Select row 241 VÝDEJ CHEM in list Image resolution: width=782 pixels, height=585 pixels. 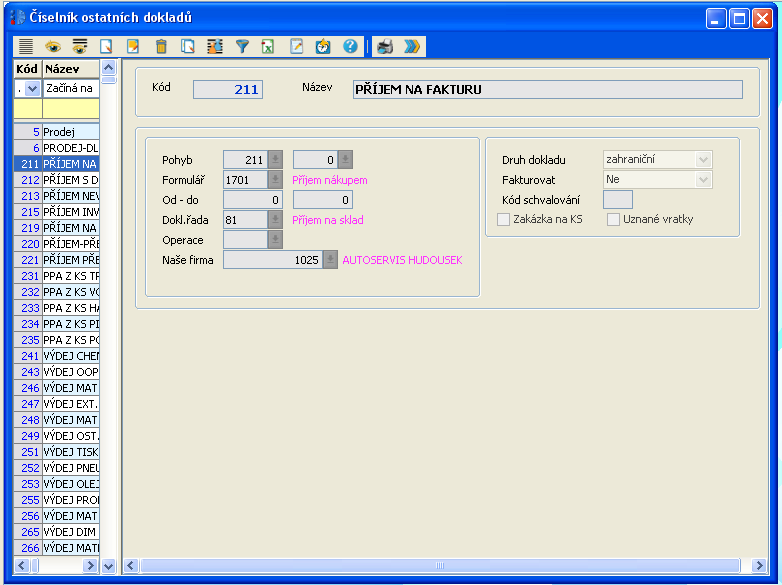(x=70, y=355)
